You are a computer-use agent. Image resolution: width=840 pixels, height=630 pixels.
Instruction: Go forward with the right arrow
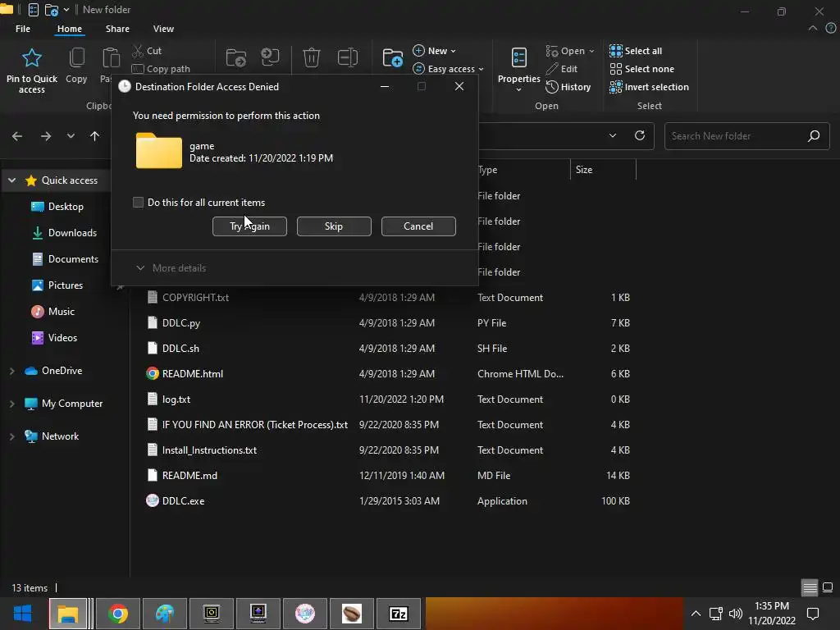pyautogui.click(x=46, y=136)
